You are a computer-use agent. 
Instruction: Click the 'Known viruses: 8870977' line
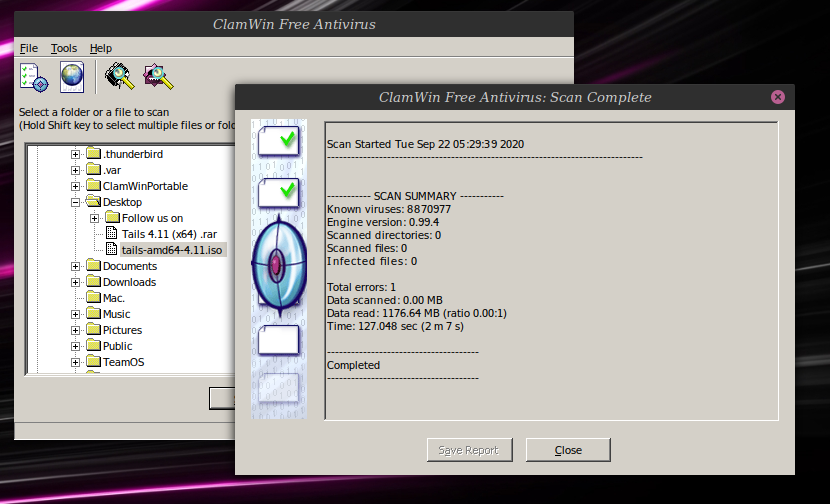(x=389, y=209)
